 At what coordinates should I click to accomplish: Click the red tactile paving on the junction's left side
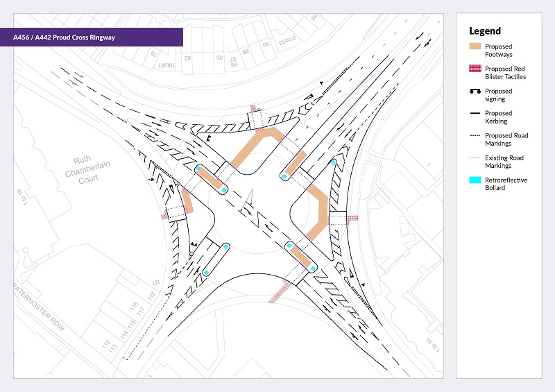click(x=165, y=216)
